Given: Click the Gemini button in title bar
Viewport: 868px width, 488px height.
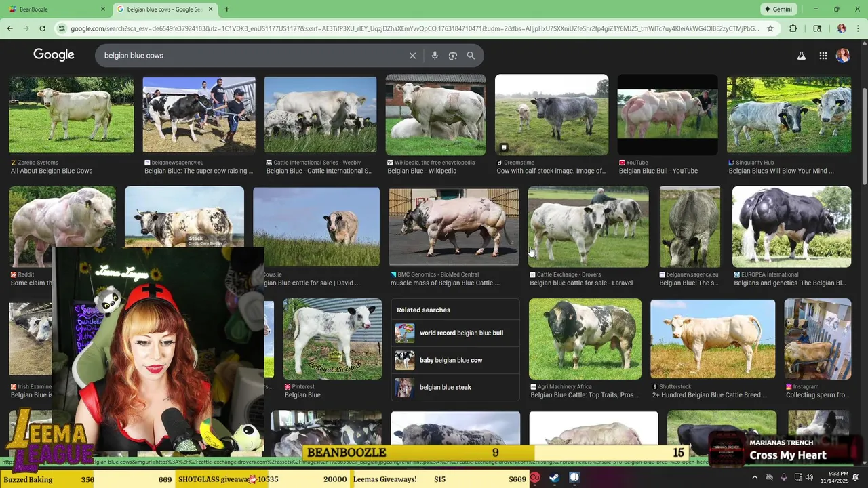Looking at the screenshot, I should pos(778,9).
